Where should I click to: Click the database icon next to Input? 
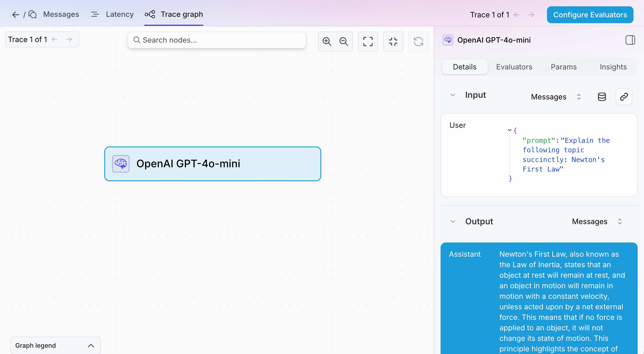point(602,97)
